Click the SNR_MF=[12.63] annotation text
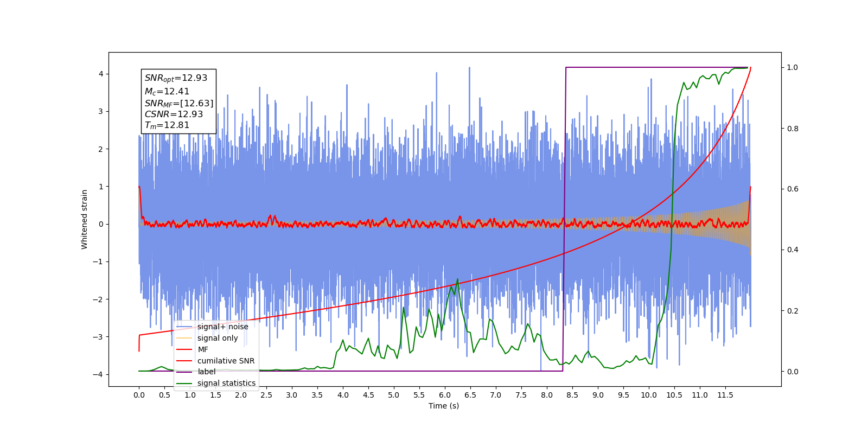868x434 pixels. pyautogui.click(x=179, y=103)
